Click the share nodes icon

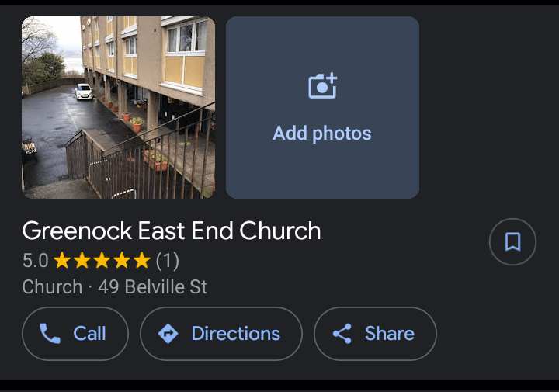342,334
